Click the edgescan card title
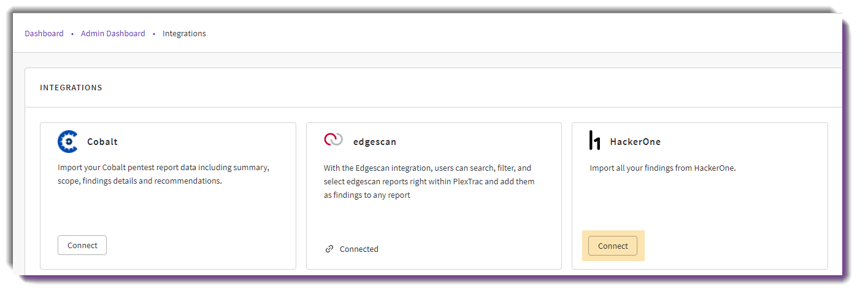The image size is (868, 301). click(375, 141)
